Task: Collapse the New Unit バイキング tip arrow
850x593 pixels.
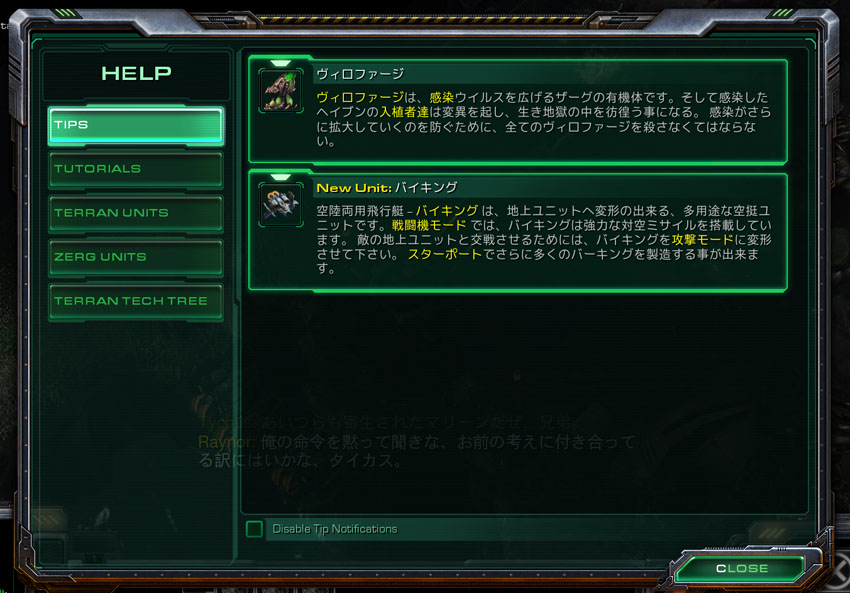Action: [280, 177]
